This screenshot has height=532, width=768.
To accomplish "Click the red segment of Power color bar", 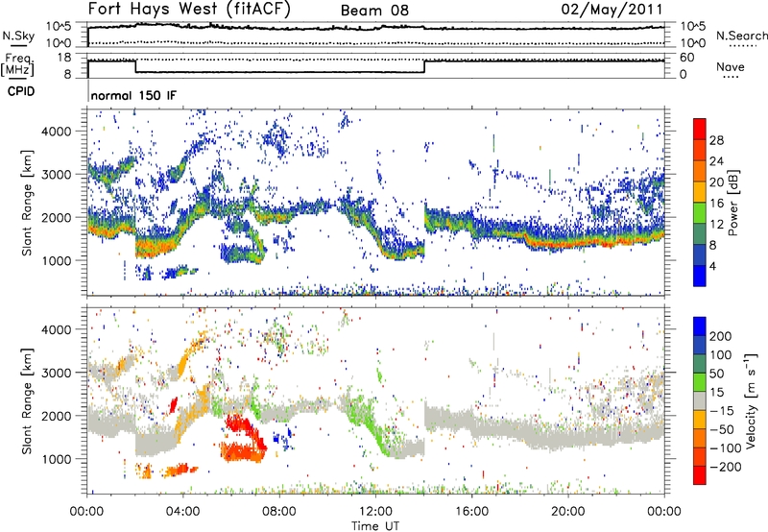I will pos(700,130).
